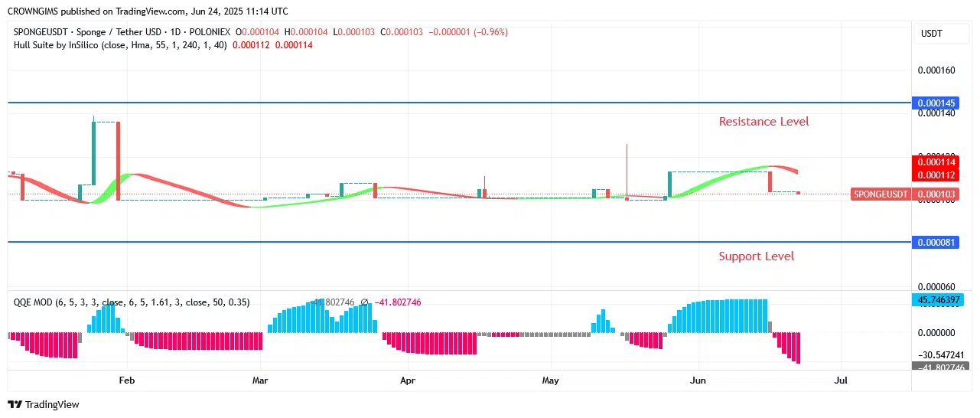Select the Resistance Level text annotation
This screenshot has width=980, height=418.
click(x=763, y=122)
